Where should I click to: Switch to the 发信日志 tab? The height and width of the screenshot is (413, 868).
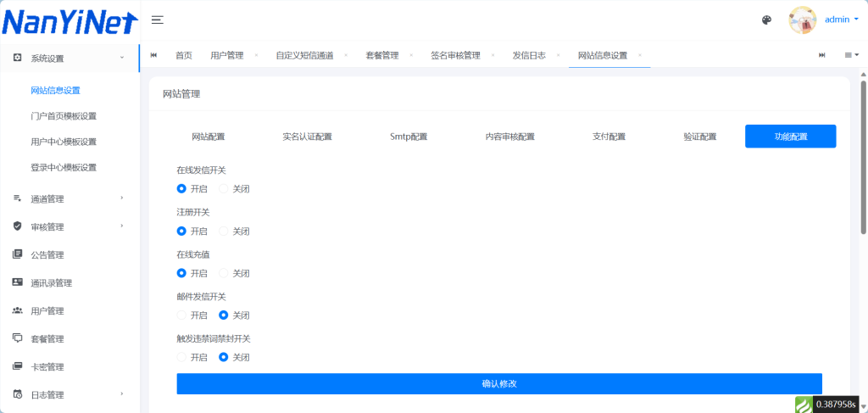tap(529, 55)
